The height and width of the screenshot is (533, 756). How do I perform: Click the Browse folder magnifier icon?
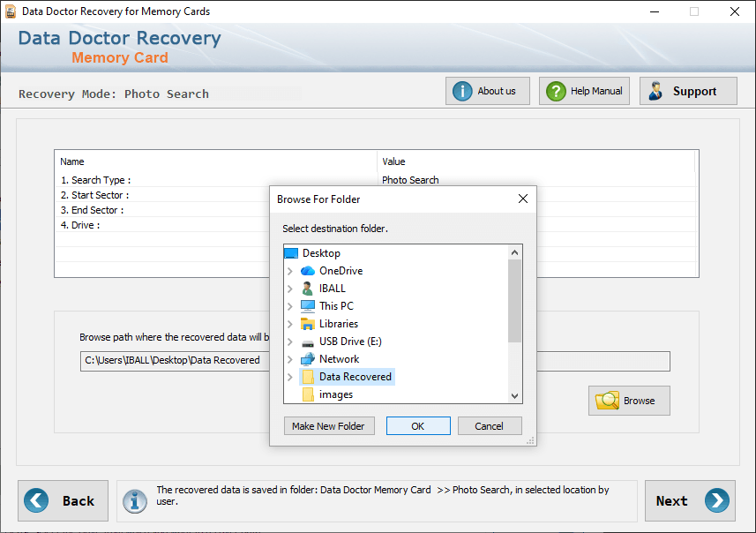coord(608,401)
